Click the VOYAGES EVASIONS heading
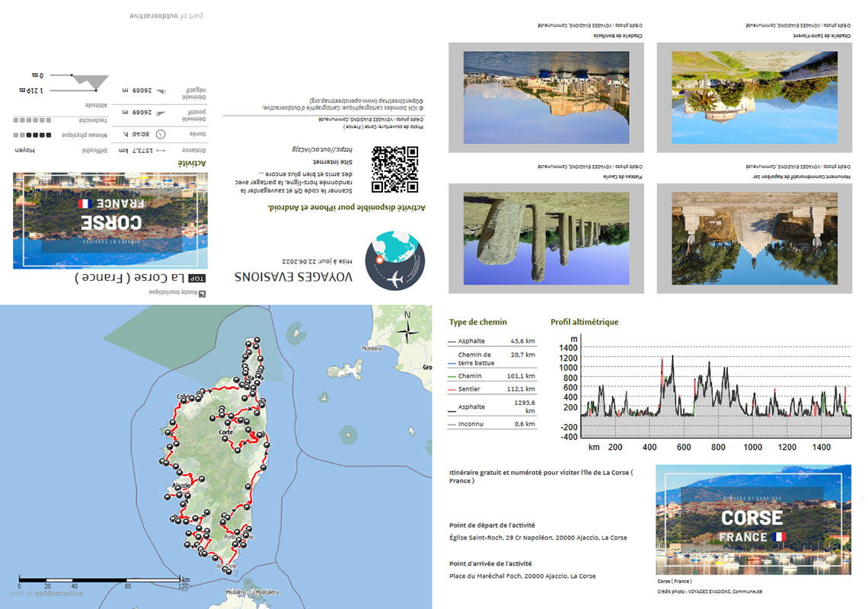 [x=293, y=277]
